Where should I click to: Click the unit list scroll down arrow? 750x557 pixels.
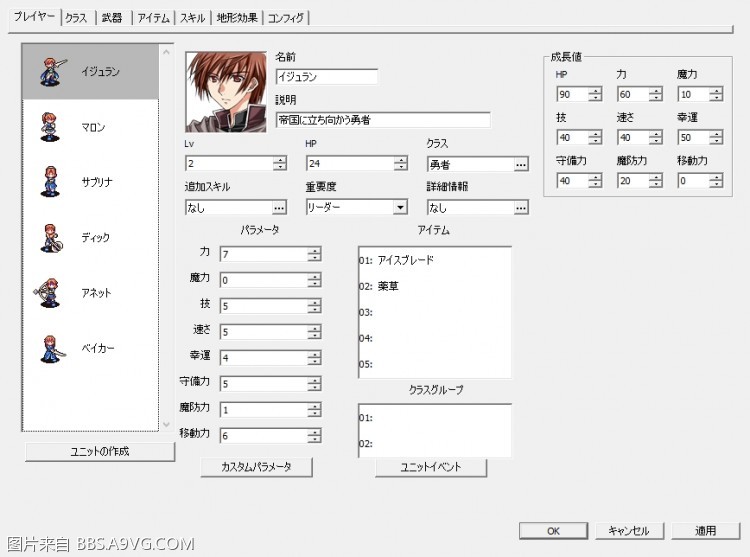point(166,424)
